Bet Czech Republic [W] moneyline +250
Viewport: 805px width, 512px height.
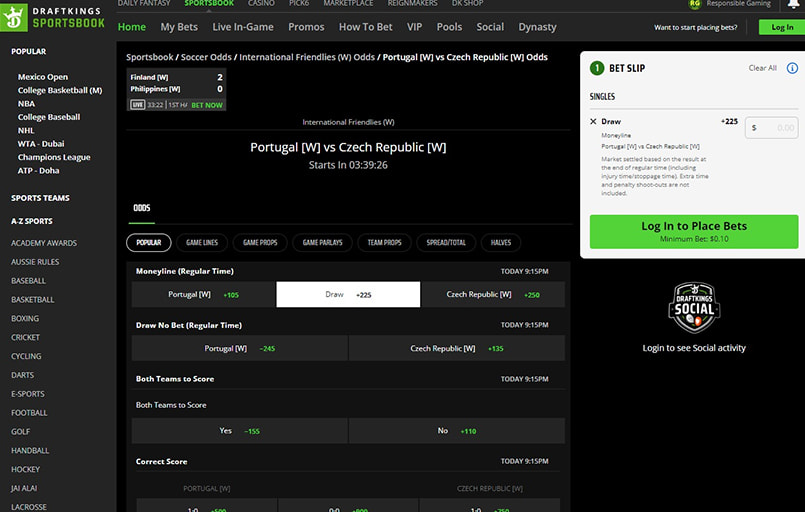coord(493,294)
